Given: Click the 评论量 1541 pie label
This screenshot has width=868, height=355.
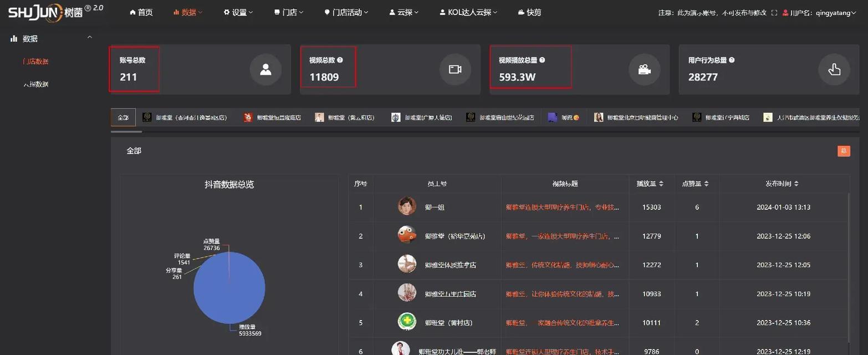Looking at the screenshot, I should 182,259.
